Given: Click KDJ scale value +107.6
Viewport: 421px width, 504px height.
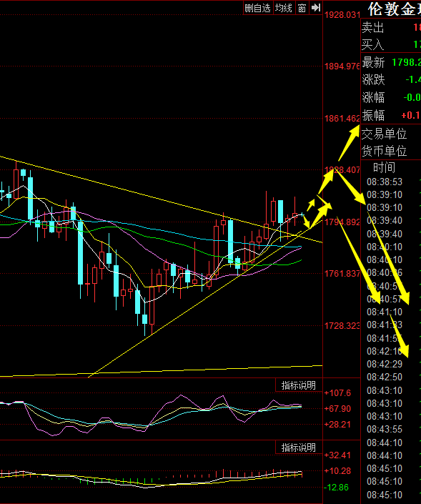Looking at the screenshot, I should 337,393.
